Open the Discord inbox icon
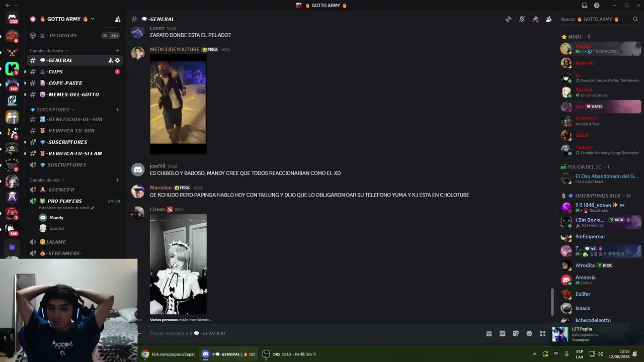The image size is (644, 362). coord(585,6)
